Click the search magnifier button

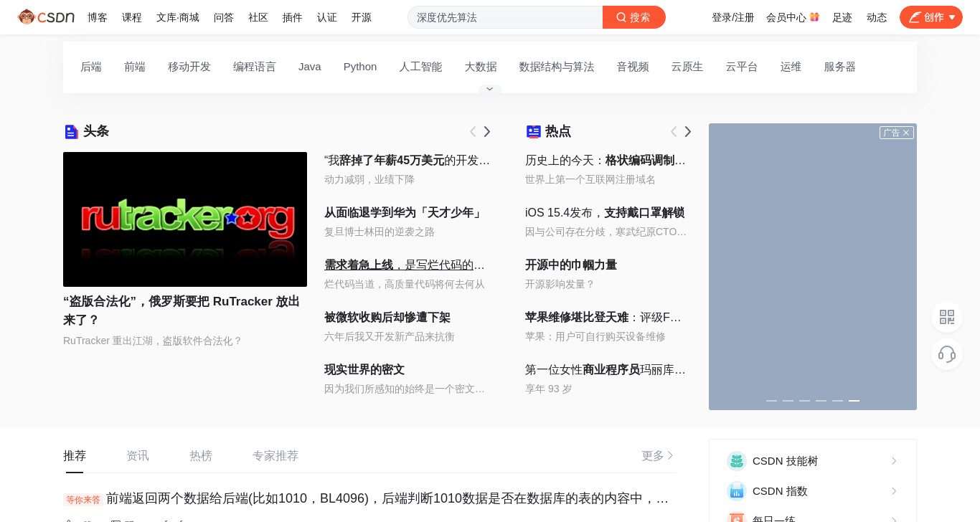point(634,17)
